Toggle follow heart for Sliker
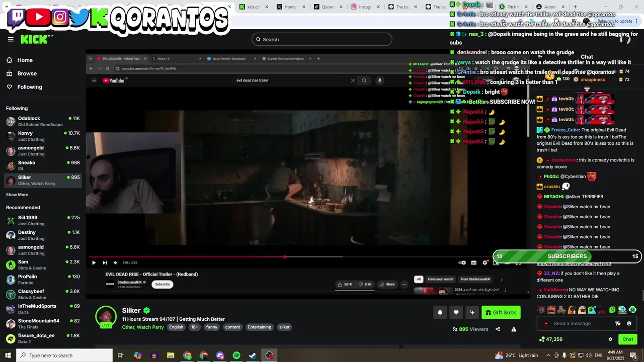The width and height of the screenshot is (644, 362). [456, 313]
